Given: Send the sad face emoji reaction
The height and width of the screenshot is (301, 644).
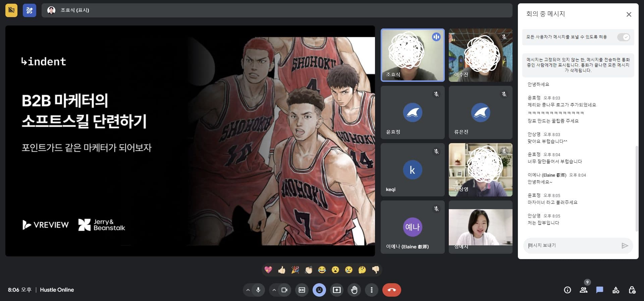Looking at the screenshot, I should point(349,270).
